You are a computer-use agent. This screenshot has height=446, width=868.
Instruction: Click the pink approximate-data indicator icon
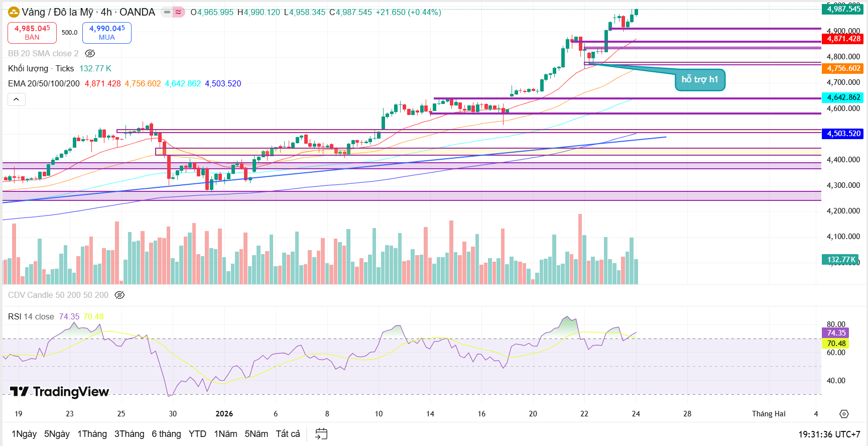(179, 12)
